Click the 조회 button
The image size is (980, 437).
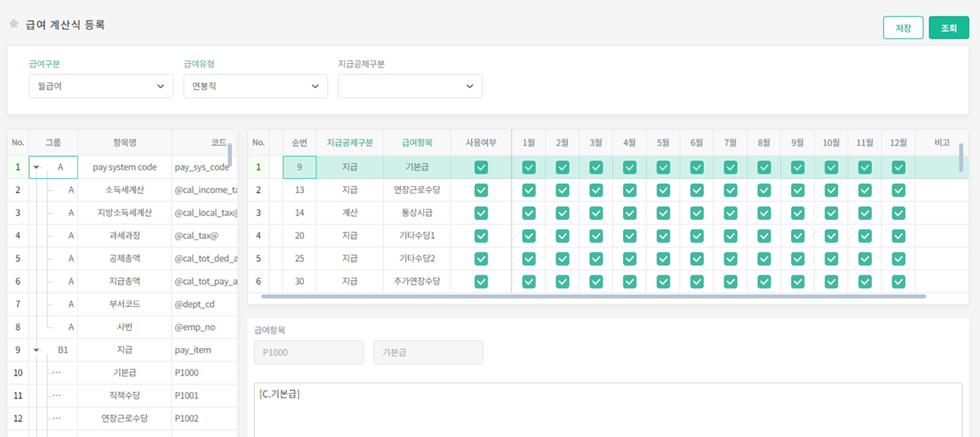pyautogui.click(x=948, y=28)
